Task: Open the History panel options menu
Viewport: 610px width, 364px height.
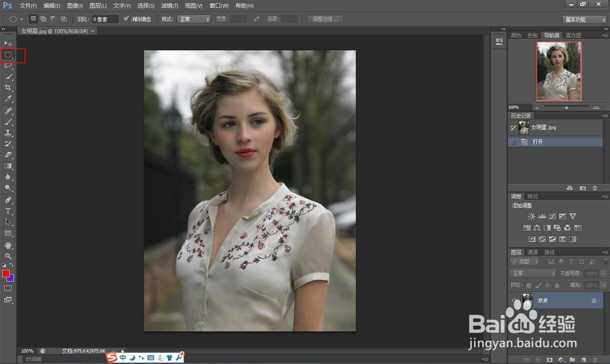Action: point(604,115)
